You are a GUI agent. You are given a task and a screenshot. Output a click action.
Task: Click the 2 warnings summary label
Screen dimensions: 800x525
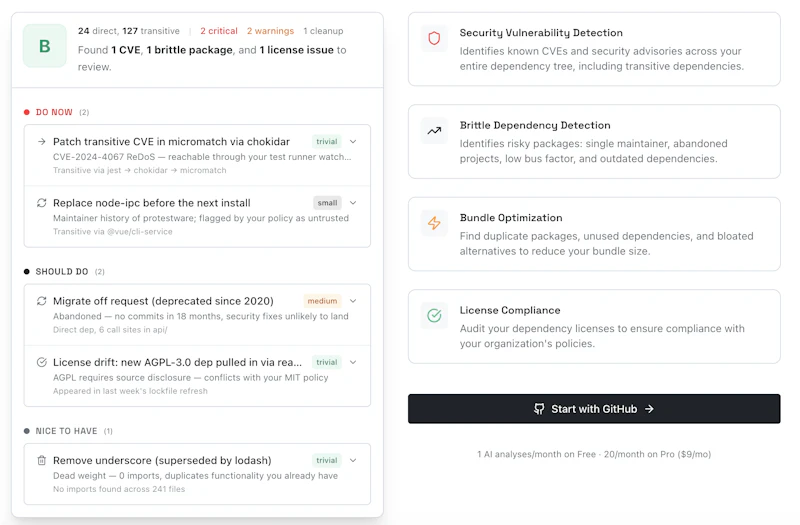270,31
